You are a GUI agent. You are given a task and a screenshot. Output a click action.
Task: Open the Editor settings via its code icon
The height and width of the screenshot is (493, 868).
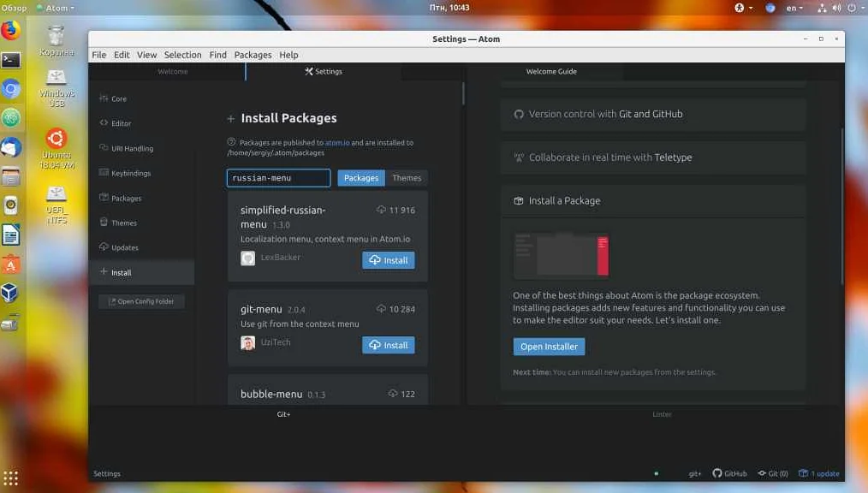coord(105,123)
